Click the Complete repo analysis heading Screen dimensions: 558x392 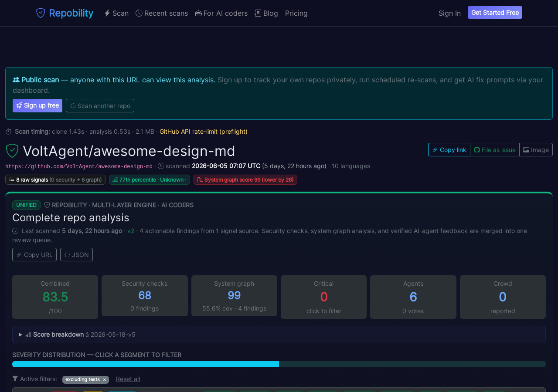pyautogui.click(x=71, y=217)
